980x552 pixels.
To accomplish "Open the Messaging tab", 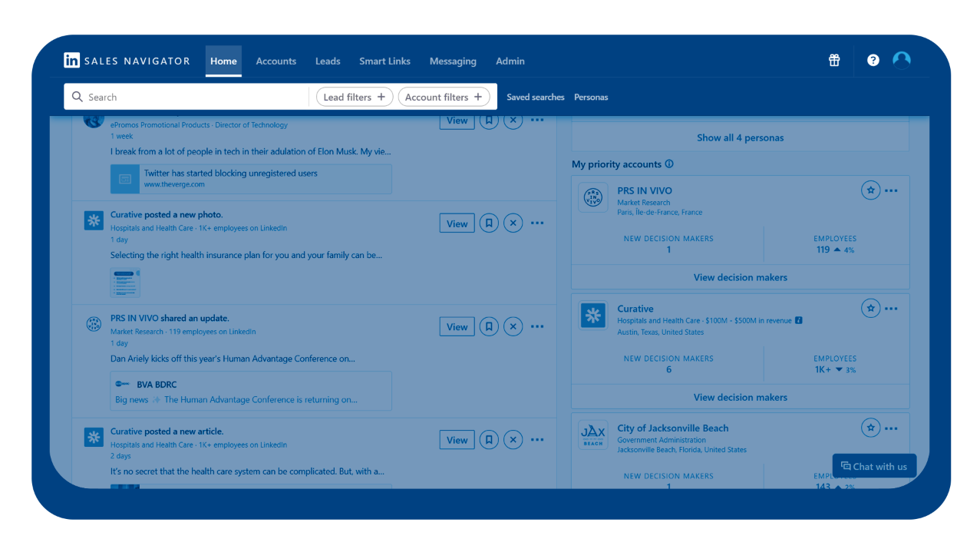I will (x=453, y=61).
